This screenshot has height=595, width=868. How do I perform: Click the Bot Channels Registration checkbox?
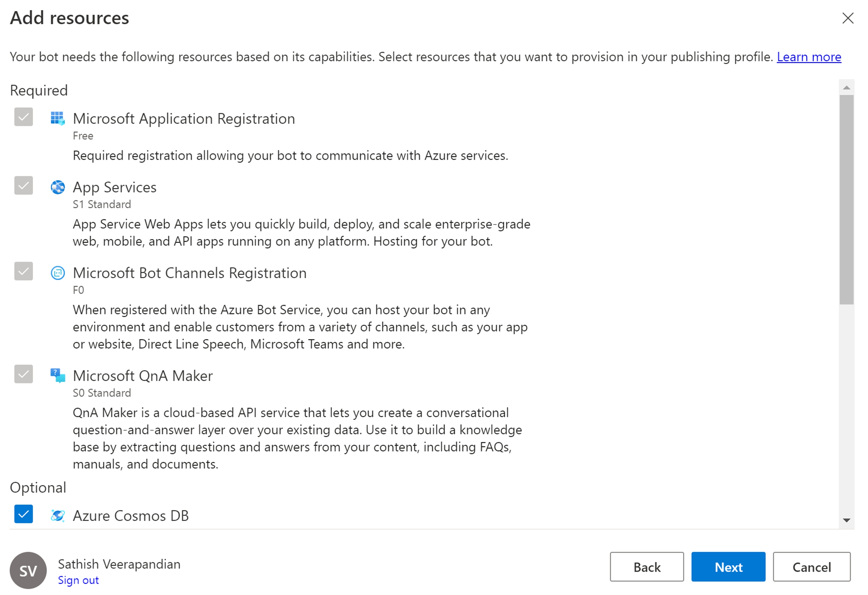[23, 271]
